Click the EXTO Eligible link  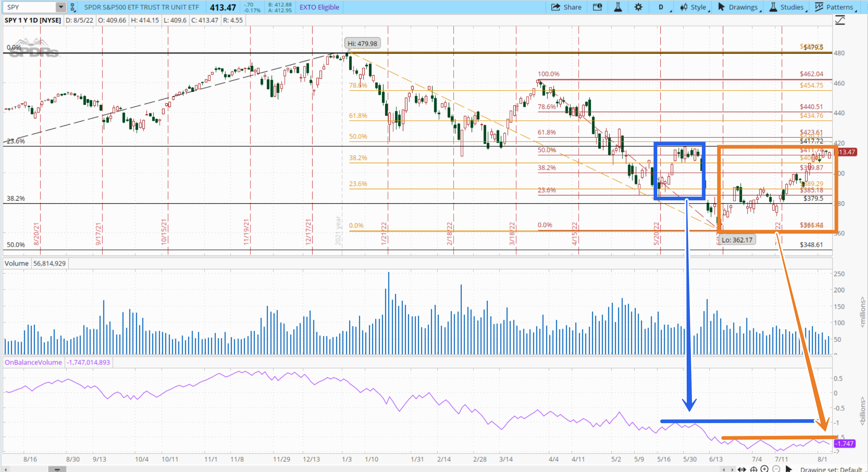[319, 7]
